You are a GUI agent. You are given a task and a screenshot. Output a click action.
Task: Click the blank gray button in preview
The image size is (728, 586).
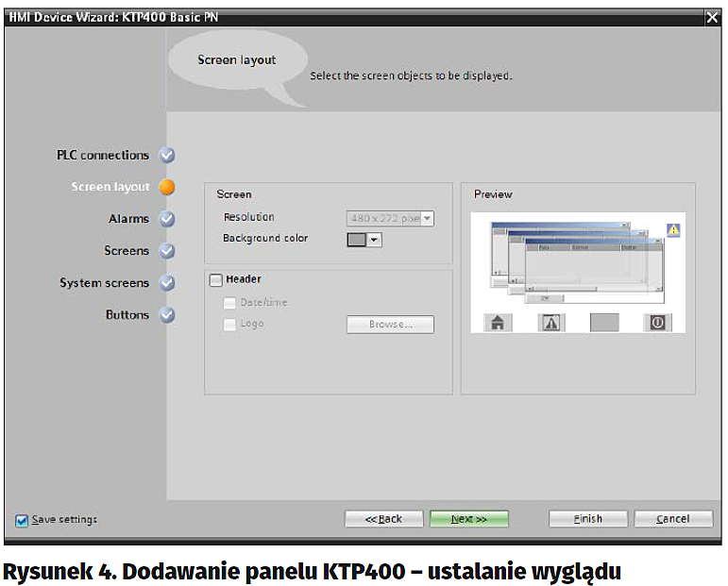604,323
